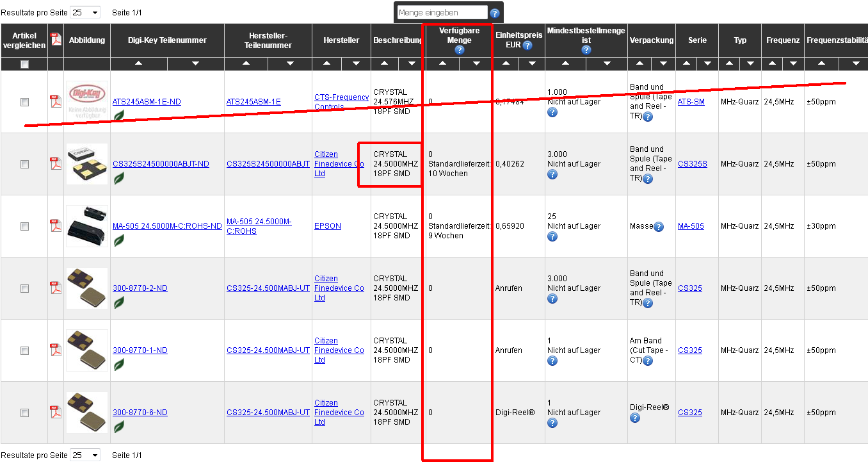Open PDF datasheet for 300-8770-2-ND
Image resolution: width=868 pixels, height=467 pixels.
click(x=56, y=288)
